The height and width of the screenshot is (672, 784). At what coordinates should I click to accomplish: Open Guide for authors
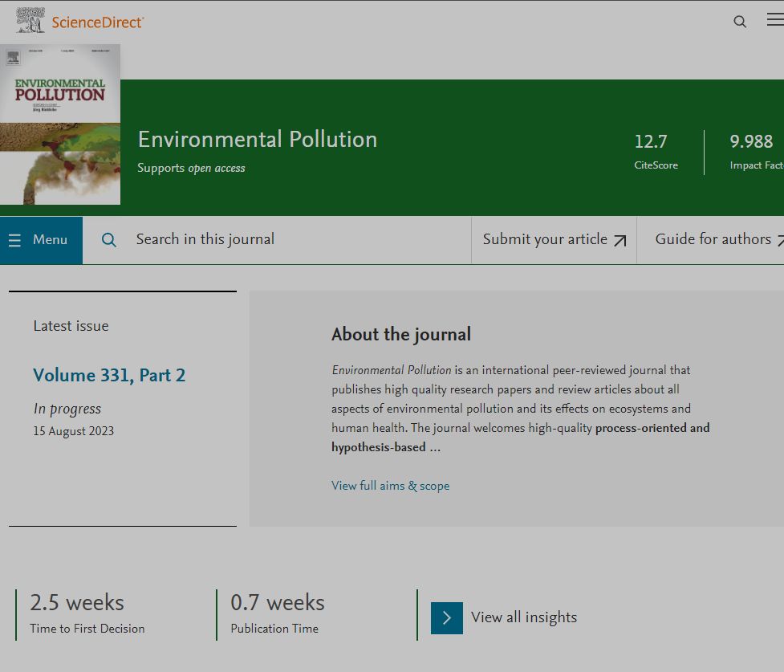tap(713, 239)
